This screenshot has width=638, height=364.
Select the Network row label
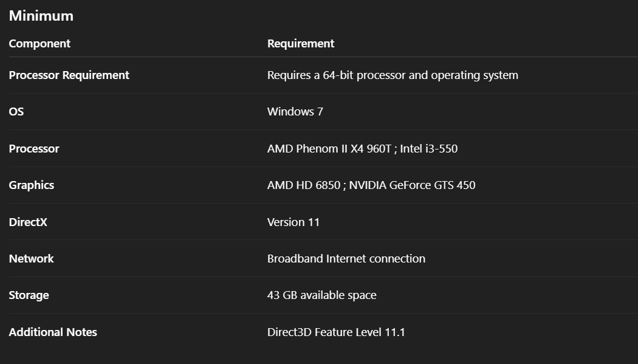31,259
